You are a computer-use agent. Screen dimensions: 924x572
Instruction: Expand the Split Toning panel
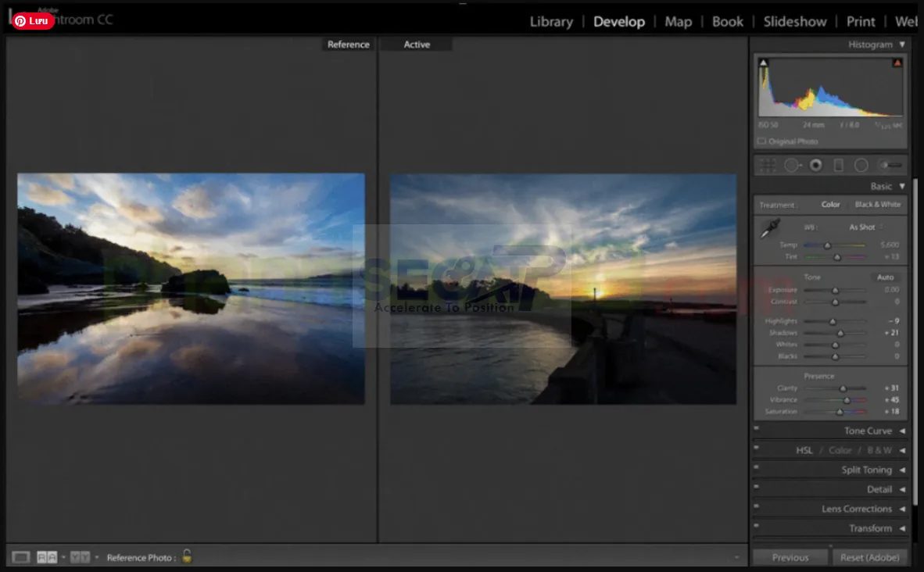click(866, 470)
